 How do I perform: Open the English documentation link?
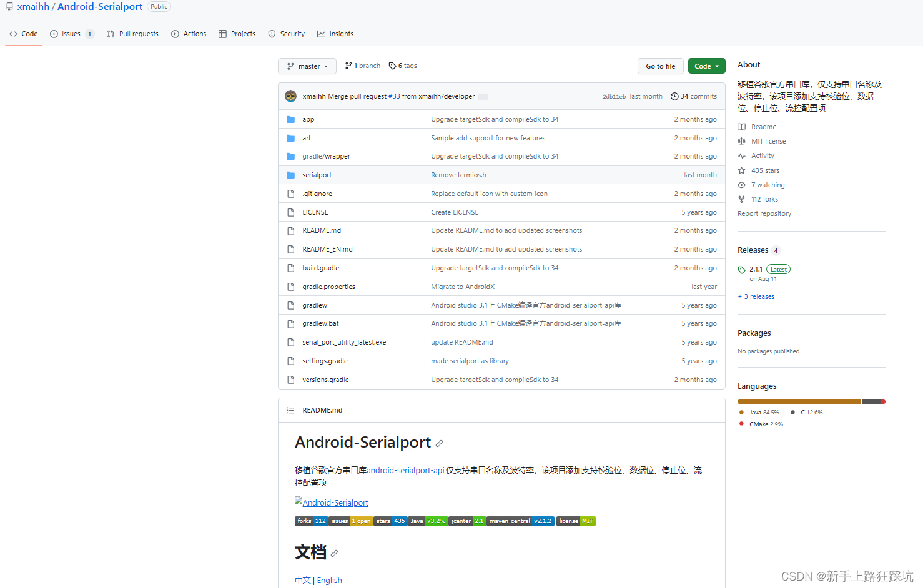(x=329, y=581)
